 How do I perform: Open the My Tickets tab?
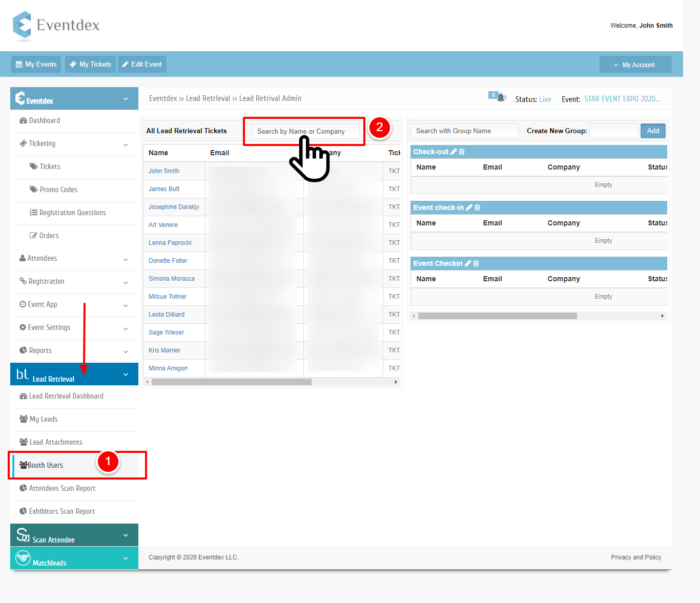pos(90,64)
